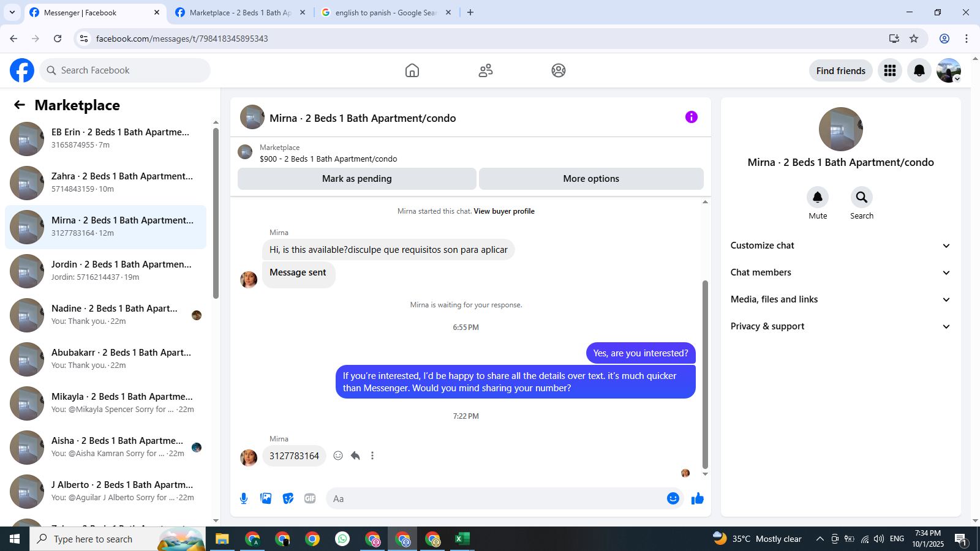Search in conversation magnifier icon
980x551 pixels.
(x=862, y=197)
